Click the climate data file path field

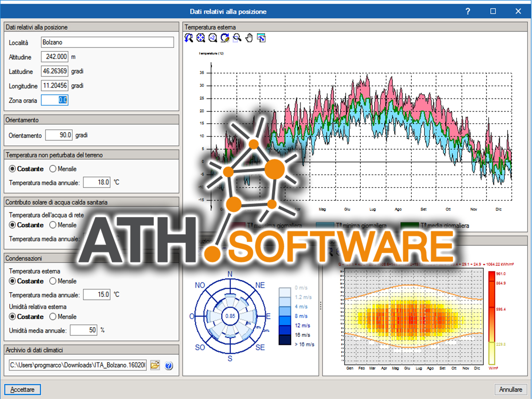tap(78, 366)
